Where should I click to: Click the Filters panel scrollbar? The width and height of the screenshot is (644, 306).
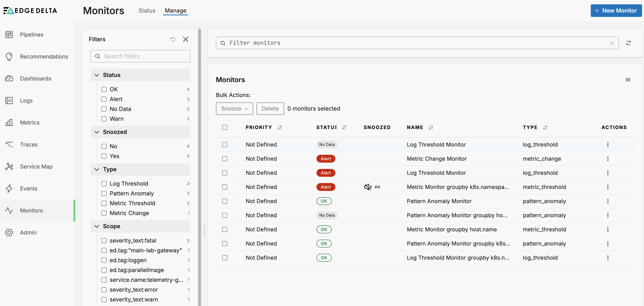(200, 167)
